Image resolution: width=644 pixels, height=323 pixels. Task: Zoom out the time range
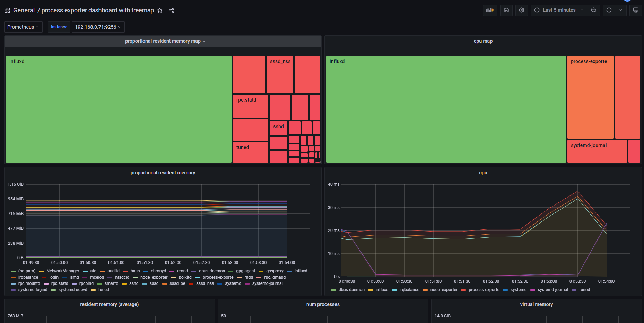coord(593,10)
